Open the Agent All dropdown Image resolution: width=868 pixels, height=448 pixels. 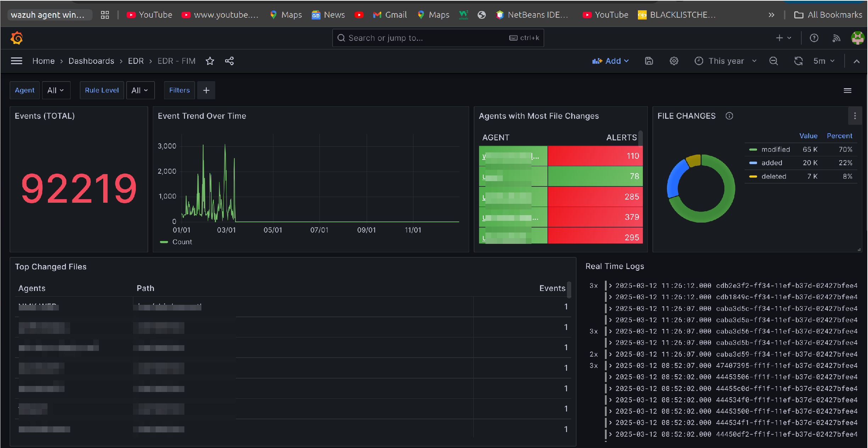56,90
